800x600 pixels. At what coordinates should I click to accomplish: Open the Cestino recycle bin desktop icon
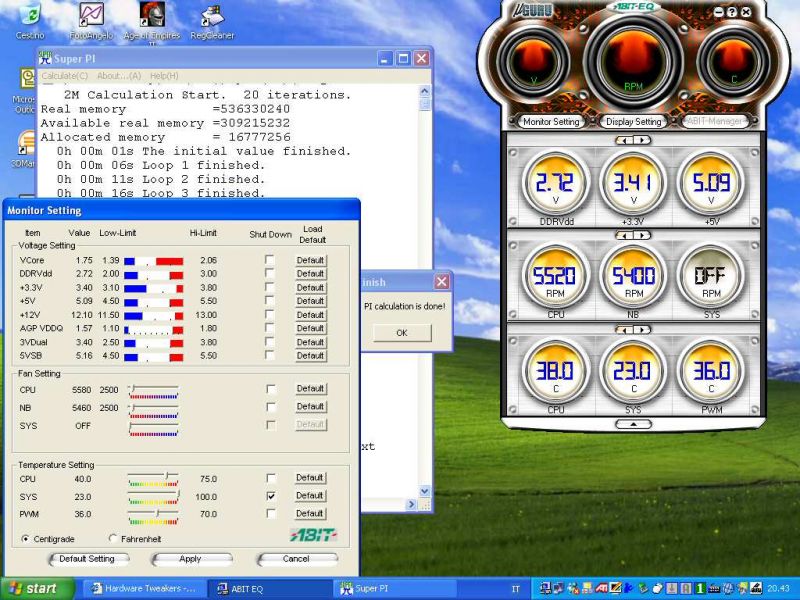(x=30, y=20)
